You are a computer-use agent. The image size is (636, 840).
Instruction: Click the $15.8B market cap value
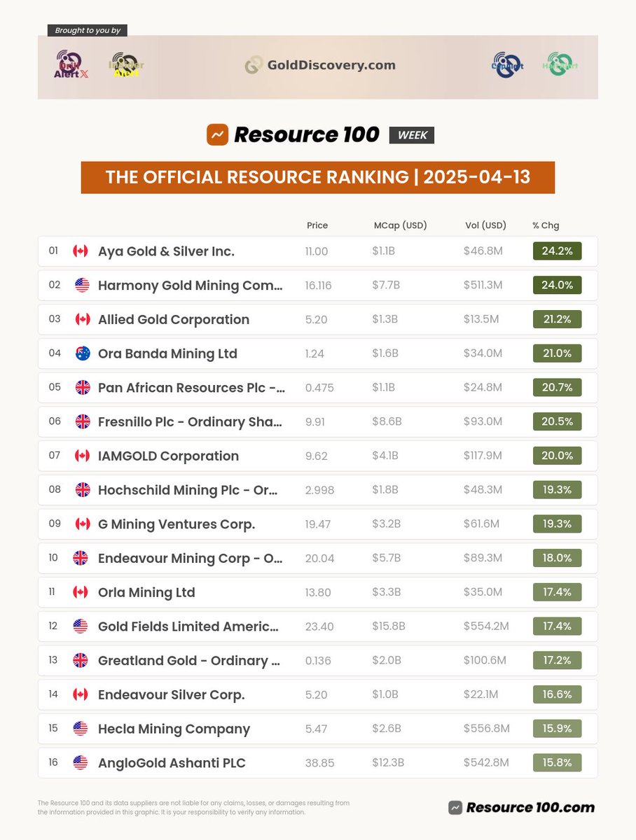[389, 626]
